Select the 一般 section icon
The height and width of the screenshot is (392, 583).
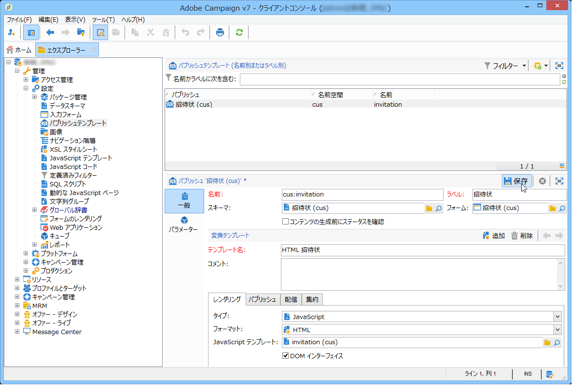(184, 201)
